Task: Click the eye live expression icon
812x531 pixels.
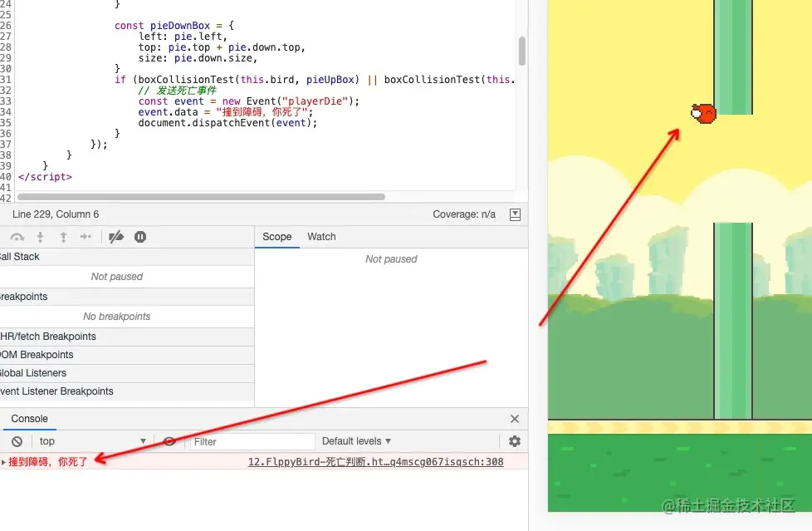Action: pos(169,441)
